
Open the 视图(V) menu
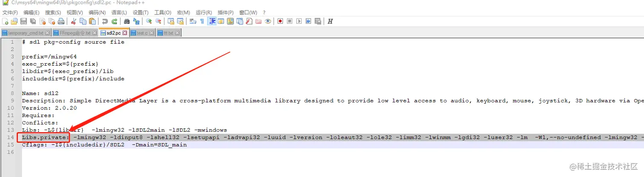click(x=75, y=12)
